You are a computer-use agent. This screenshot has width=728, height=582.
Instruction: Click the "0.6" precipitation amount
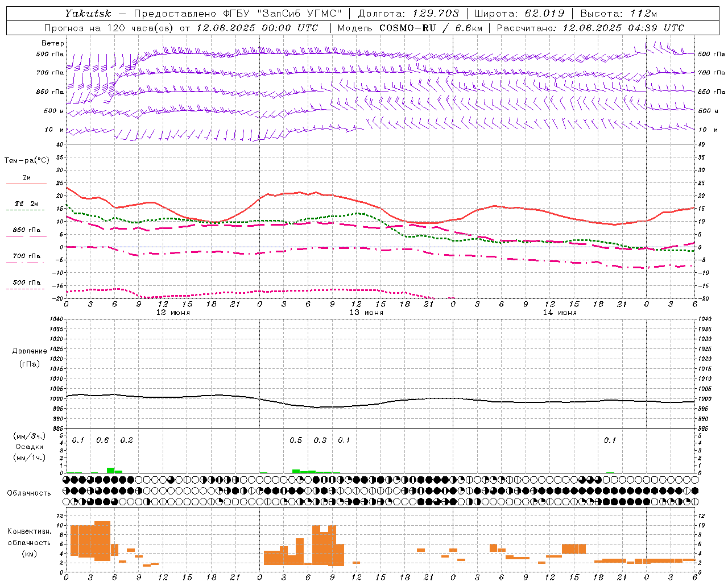point(102,440)
